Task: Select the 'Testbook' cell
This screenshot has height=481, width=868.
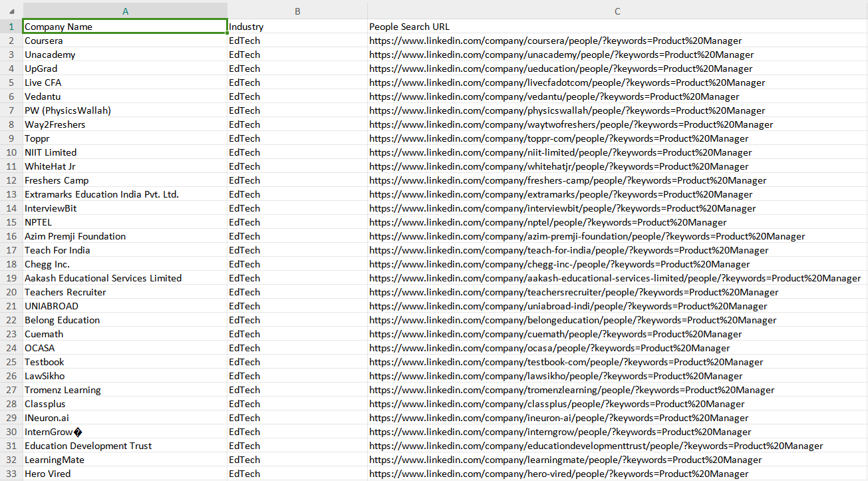Action: click(125, 362)
